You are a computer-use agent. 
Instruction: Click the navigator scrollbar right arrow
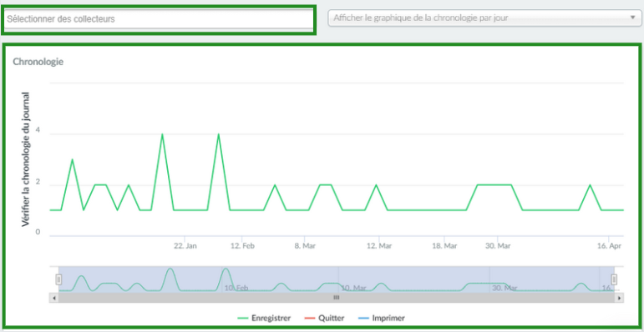[619, 298]
